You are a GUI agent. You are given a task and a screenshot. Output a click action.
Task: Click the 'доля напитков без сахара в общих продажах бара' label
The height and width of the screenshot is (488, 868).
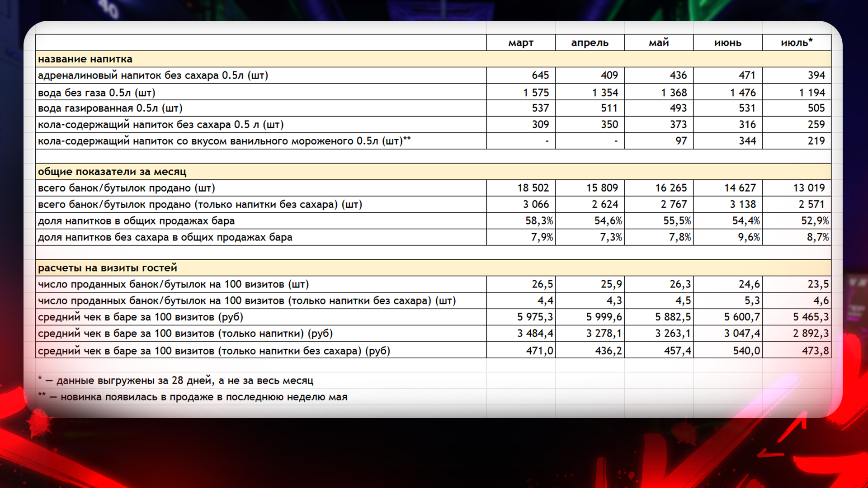point(165,237)
